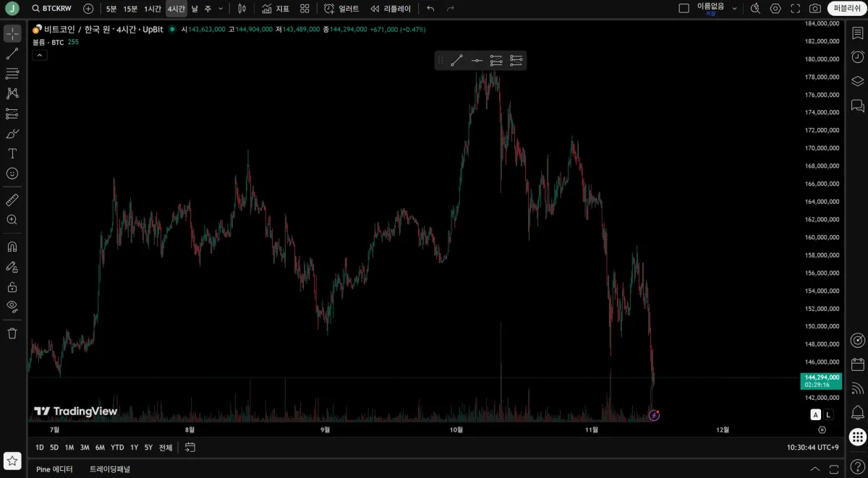Click the redo arrow

(x=451, y=9)
